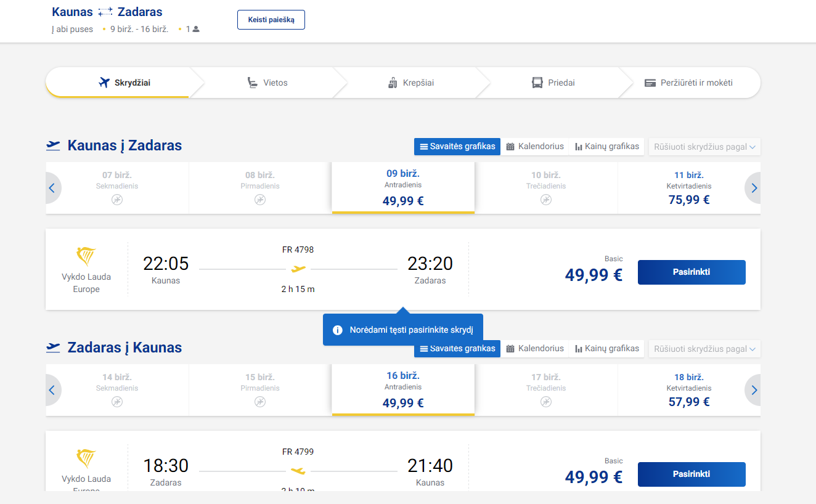
Task: Click the Priedai bus icon
Action: point(537,83)
